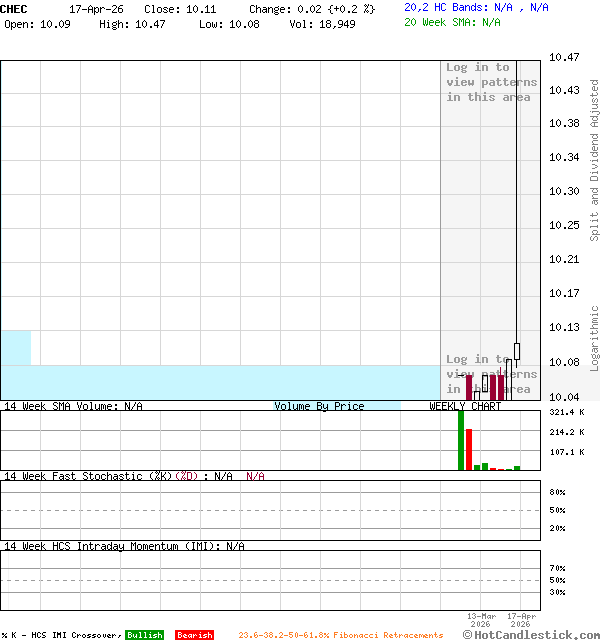Click the latest white candlestick with long wick
Viewport: 600px width, 640px height.
tap(517, 350)
